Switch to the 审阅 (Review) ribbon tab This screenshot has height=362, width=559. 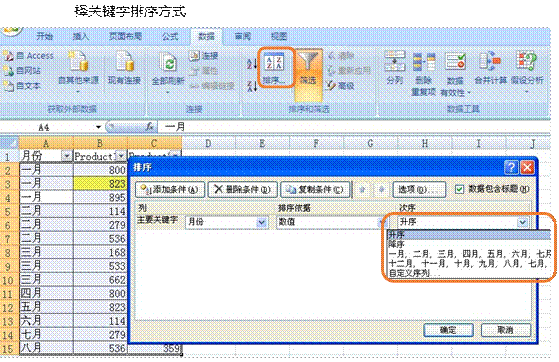click(x=243, y=36)
